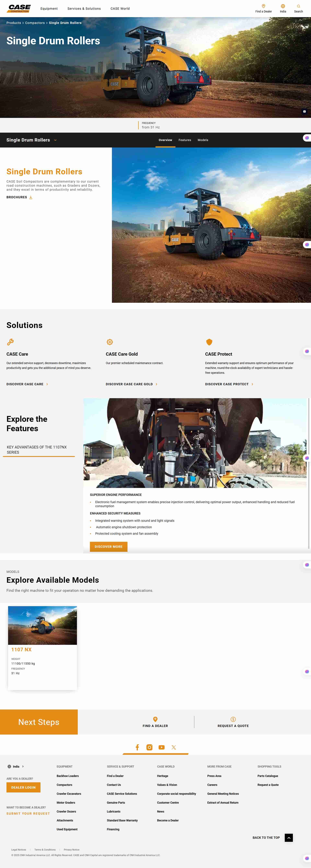This screenshot has width=311, height=868.
Task: Expand the Single Drum Rollers dropdown chevron
Action: pyautogui.click(x=55, y=140)
